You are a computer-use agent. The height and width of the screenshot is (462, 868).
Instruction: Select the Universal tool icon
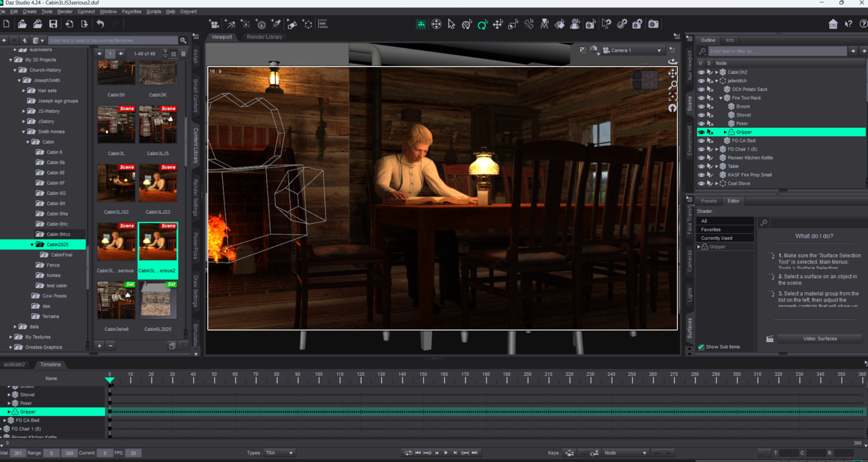point(467,24)
